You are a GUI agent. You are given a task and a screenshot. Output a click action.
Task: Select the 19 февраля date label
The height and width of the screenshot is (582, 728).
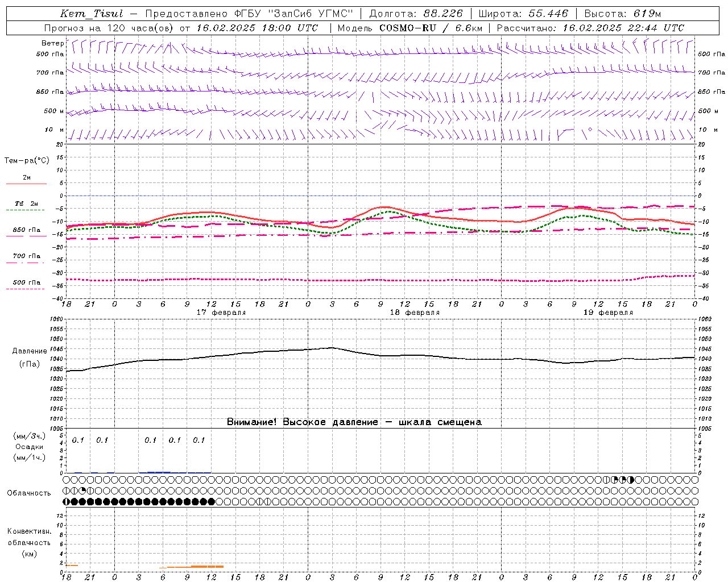[x=608, y=313]
